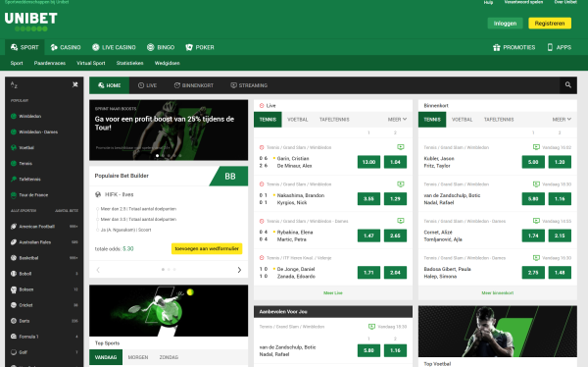Click the Bobol sidebar icon
The image size is (588, 367).
14,274
